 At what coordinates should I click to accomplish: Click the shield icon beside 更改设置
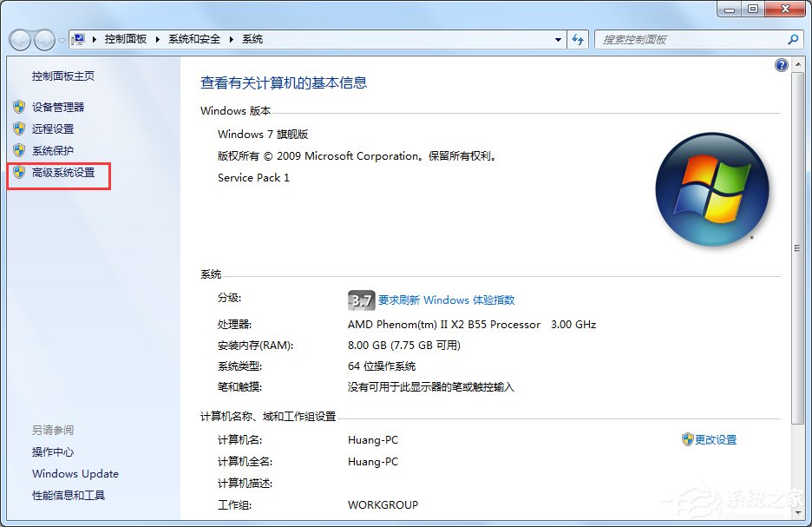688,440
